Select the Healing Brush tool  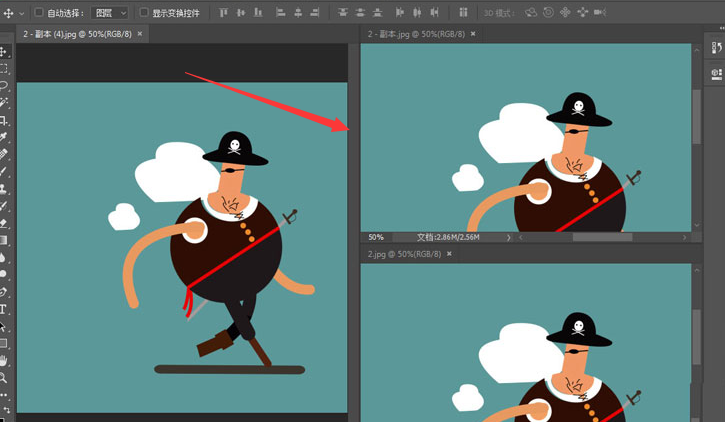coord(4,154)
